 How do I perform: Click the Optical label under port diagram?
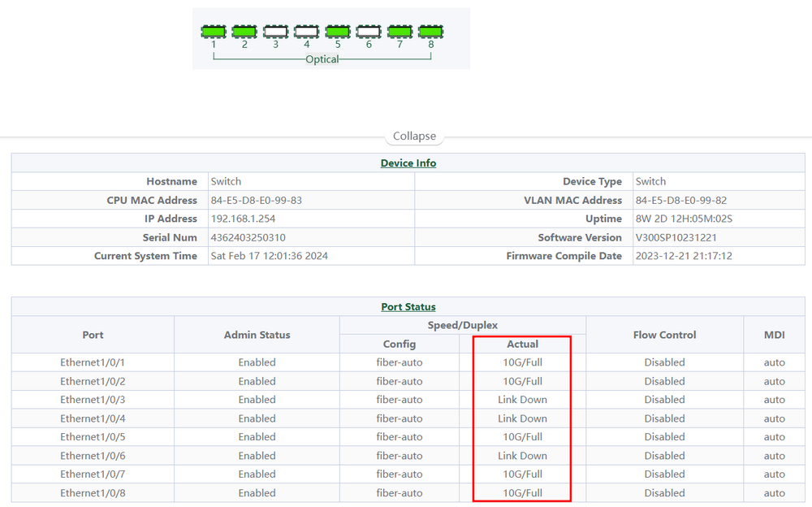(322, 59)
